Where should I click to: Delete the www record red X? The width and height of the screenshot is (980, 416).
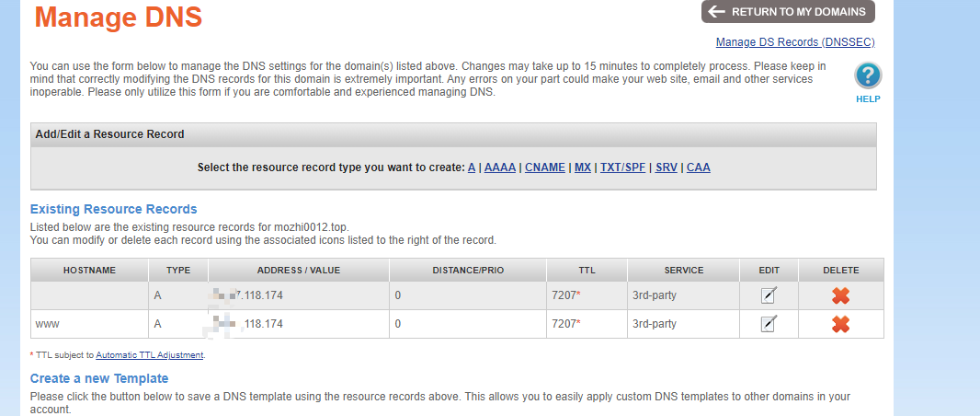pos(840,324)
